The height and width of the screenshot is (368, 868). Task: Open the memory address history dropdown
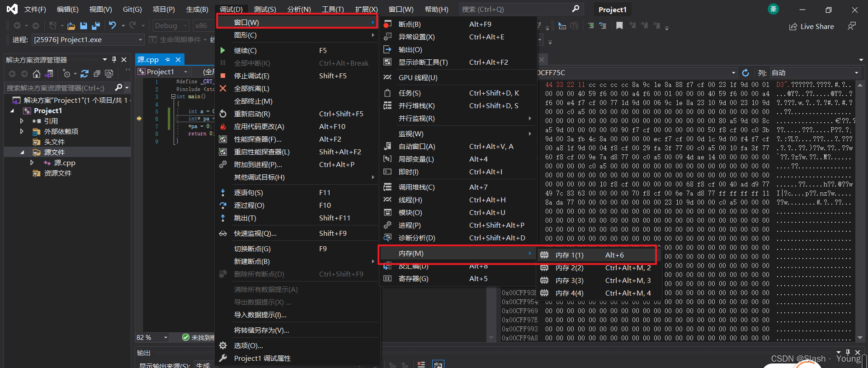pyautogui.click(x=733, y=73)
